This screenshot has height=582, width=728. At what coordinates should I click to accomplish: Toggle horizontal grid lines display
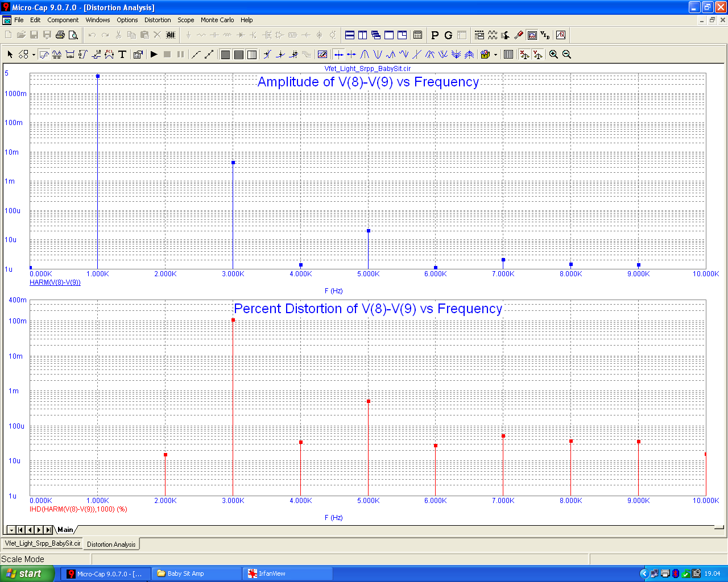239,55
